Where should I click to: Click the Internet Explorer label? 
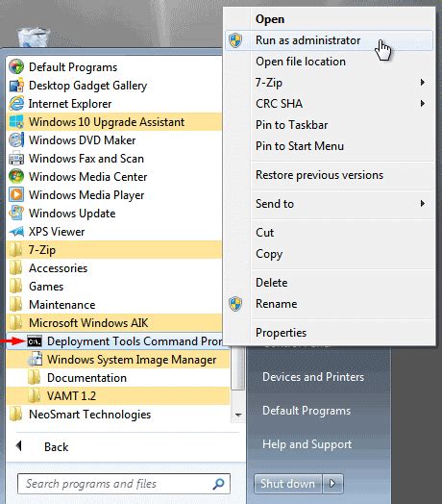tap(70, 104)
